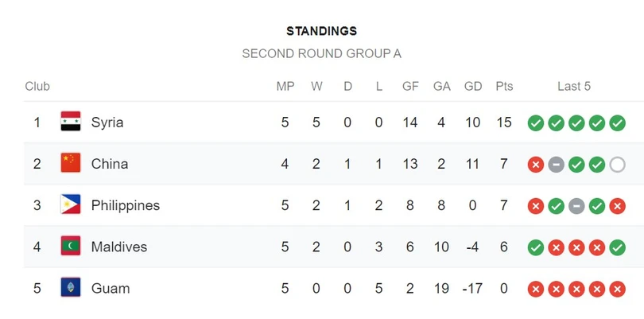Click Maldives' first green win icon

[x=536, y=247]
